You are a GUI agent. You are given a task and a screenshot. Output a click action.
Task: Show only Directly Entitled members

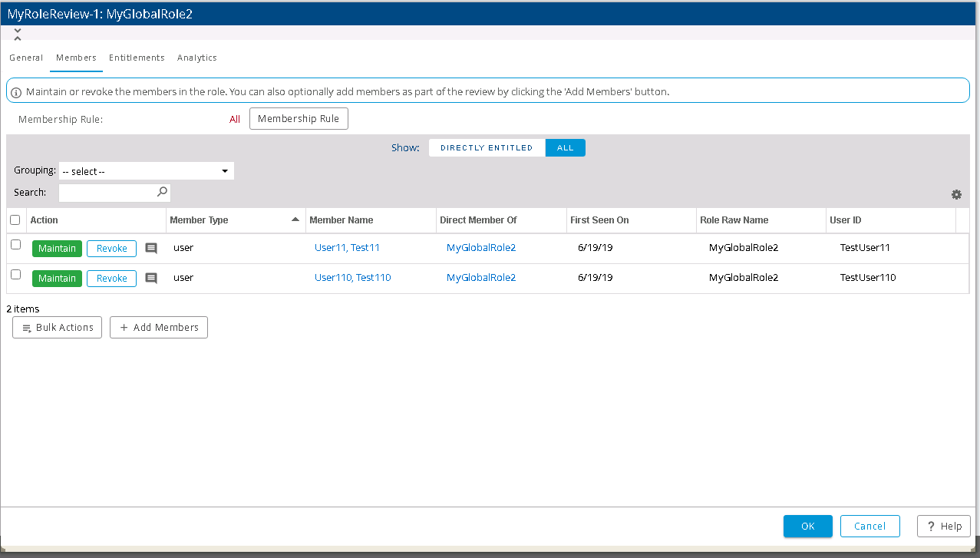pos(487,148)
